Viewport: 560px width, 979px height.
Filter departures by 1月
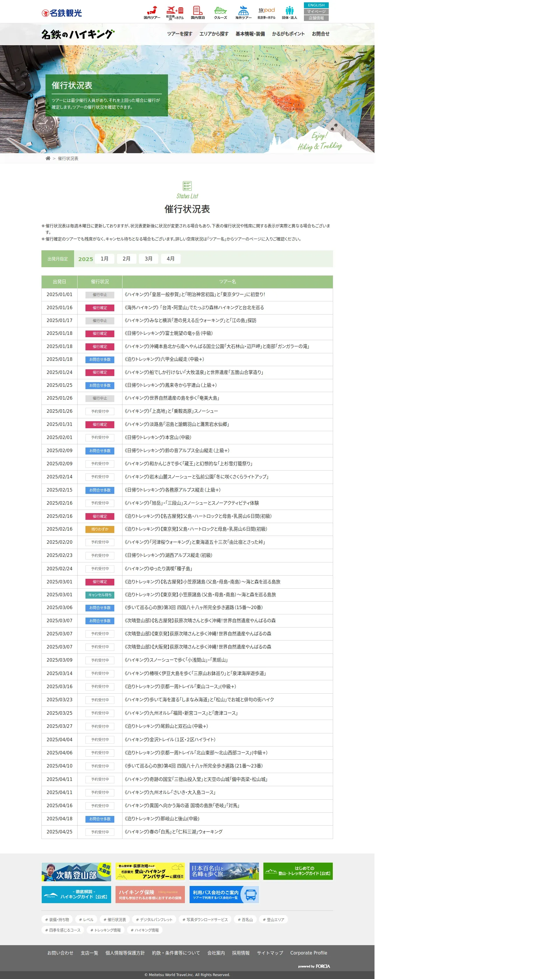pos(105,259)
